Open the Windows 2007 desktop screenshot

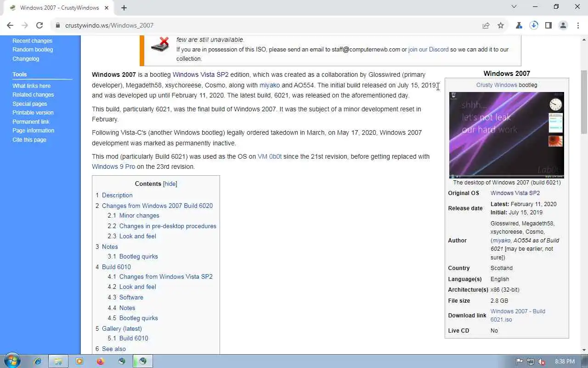pos(507,135)
